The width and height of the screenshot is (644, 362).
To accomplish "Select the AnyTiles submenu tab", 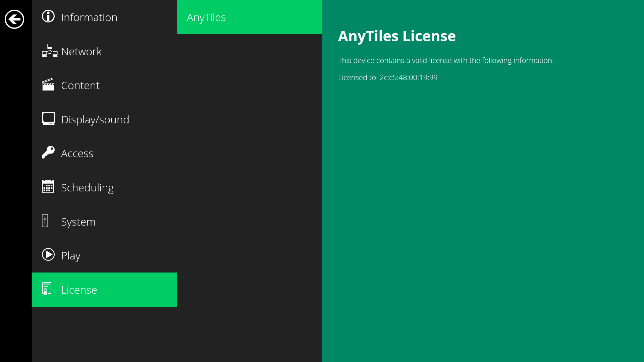I will pyautogui.click(x=250, y=17).
